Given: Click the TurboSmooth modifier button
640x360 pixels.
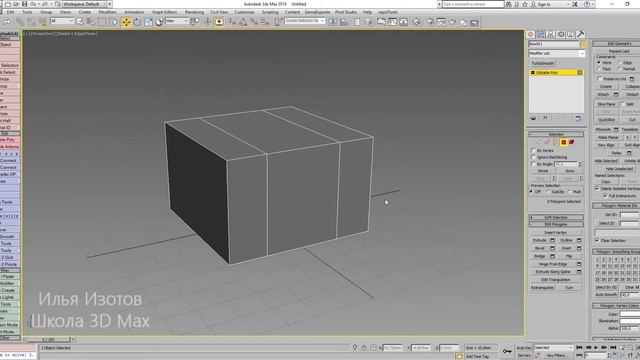Looking at the screenshot, I should (542, 63).
